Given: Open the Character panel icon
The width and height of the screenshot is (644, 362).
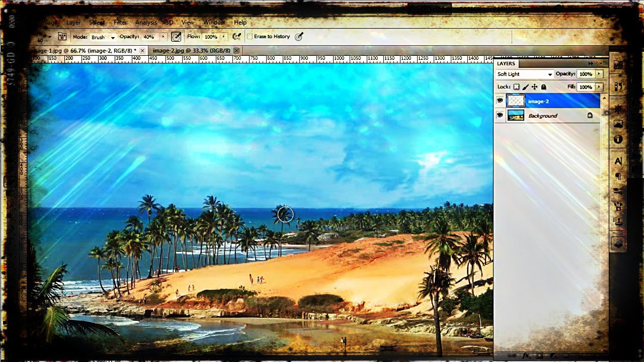Looking at the screenshot, I should coord(618,161).
